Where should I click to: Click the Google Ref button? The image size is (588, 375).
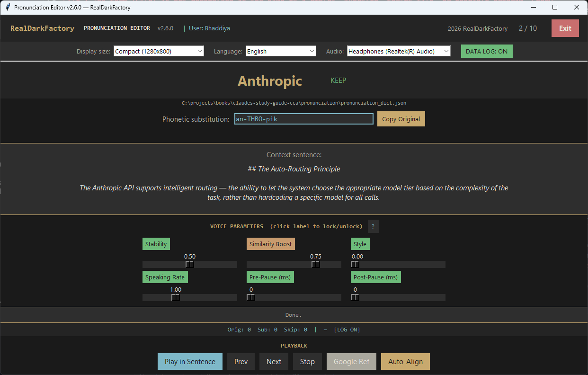point(351,361)
